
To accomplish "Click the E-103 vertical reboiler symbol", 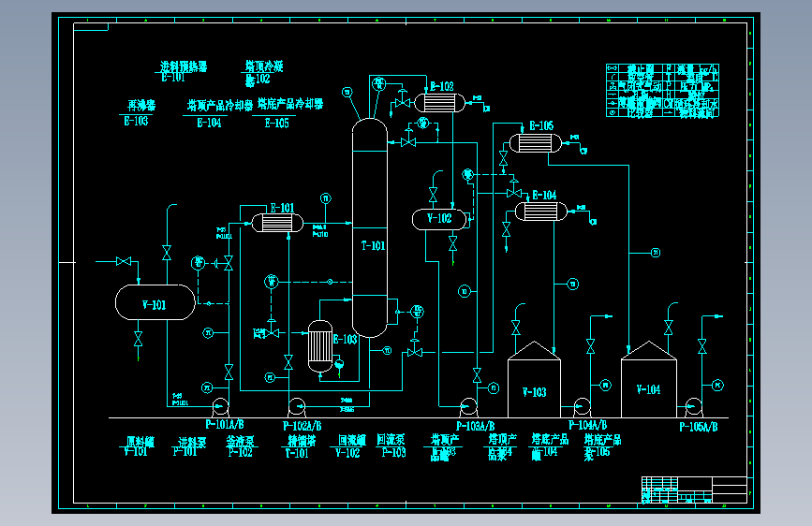I will point(320,346).
